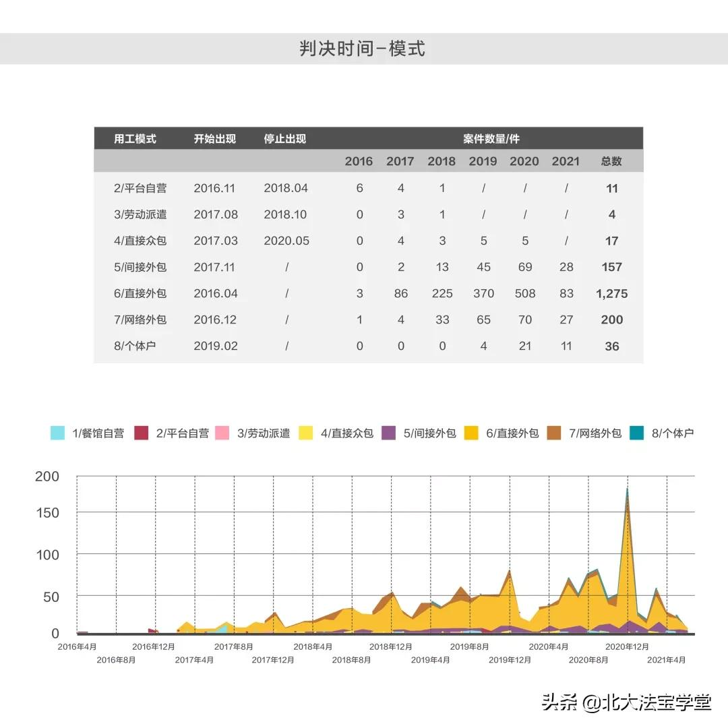Open the 2021 year column header
This screenshot has width=728, height=728.
tap(566, 161)
